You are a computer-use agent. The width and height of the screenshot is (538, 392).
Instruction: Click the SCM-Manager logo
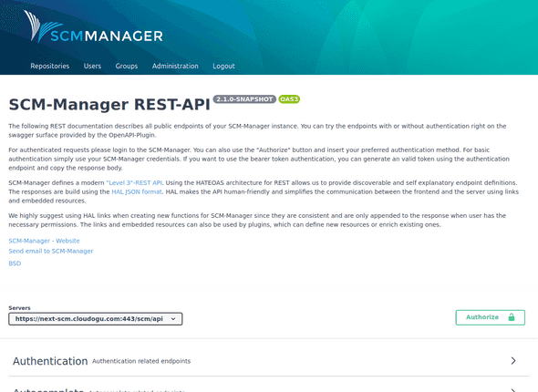(x=93, y=26)
